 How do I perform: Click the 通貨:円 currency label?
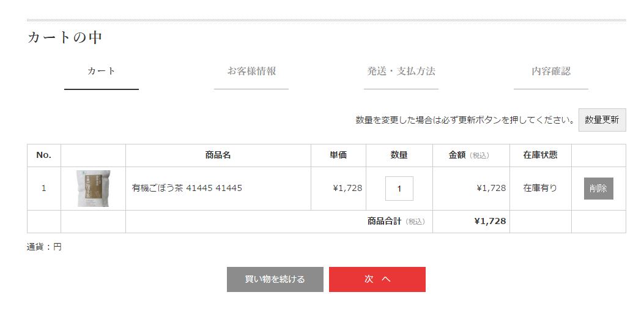point(45,247)
